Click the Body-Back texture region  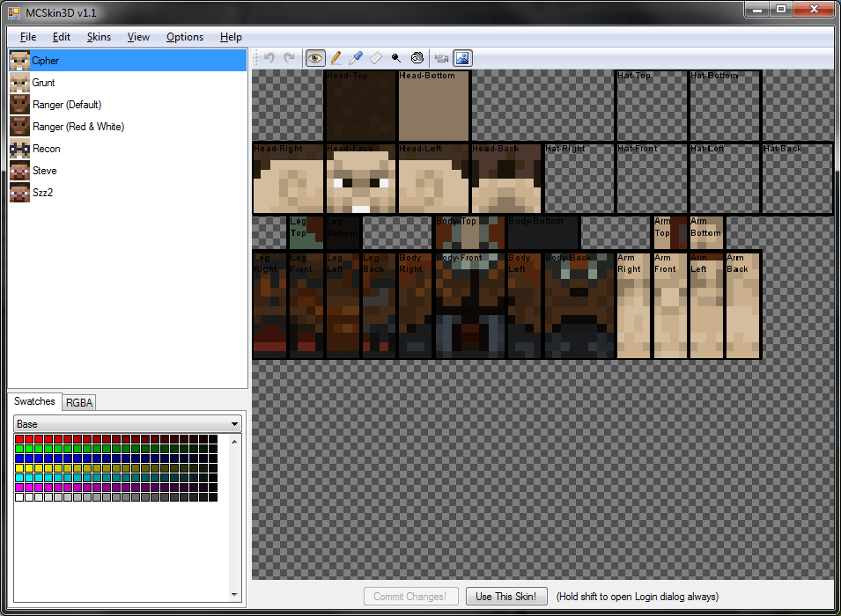tap(579, 305)
